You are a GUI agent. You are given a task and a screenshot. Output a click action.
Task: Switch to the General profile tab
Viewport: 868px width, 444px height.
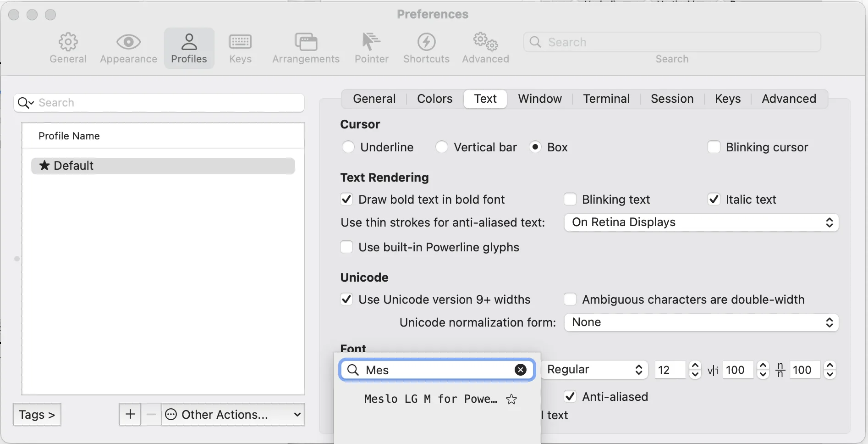point(374,99)
